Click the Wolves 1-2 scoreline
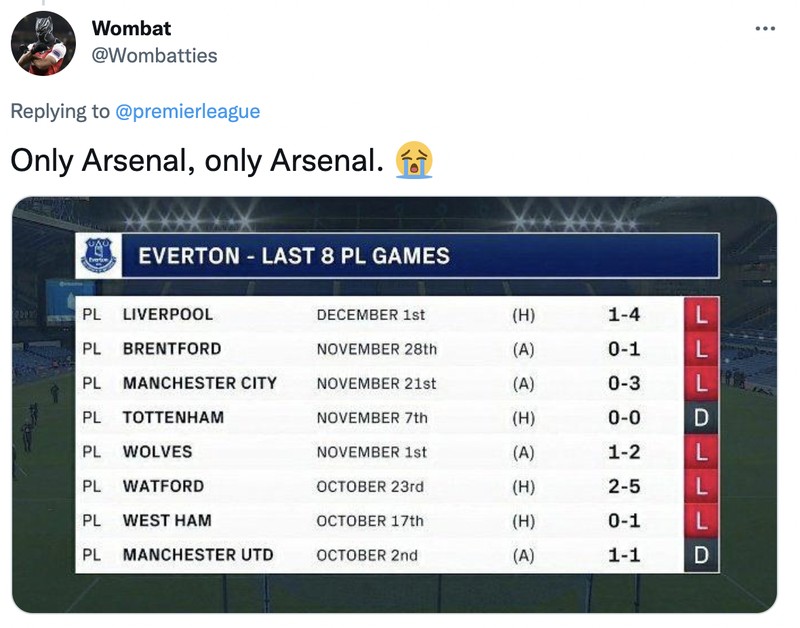 (x=623, y=451)
